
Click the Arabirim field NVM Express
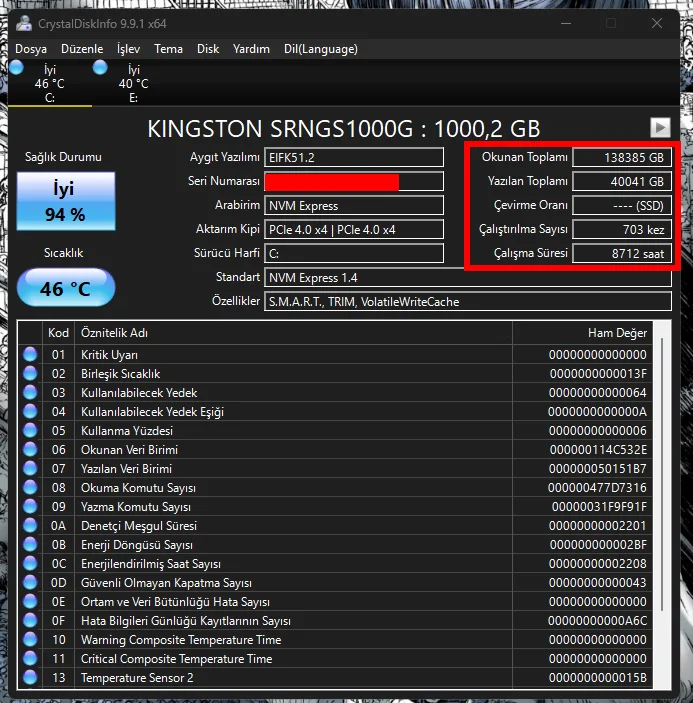pos(354,205)
